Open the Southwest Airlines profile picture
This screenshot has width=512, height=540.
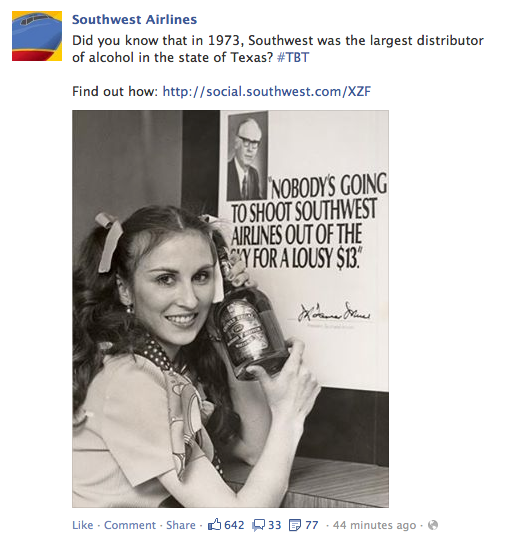tap(37, 36)
